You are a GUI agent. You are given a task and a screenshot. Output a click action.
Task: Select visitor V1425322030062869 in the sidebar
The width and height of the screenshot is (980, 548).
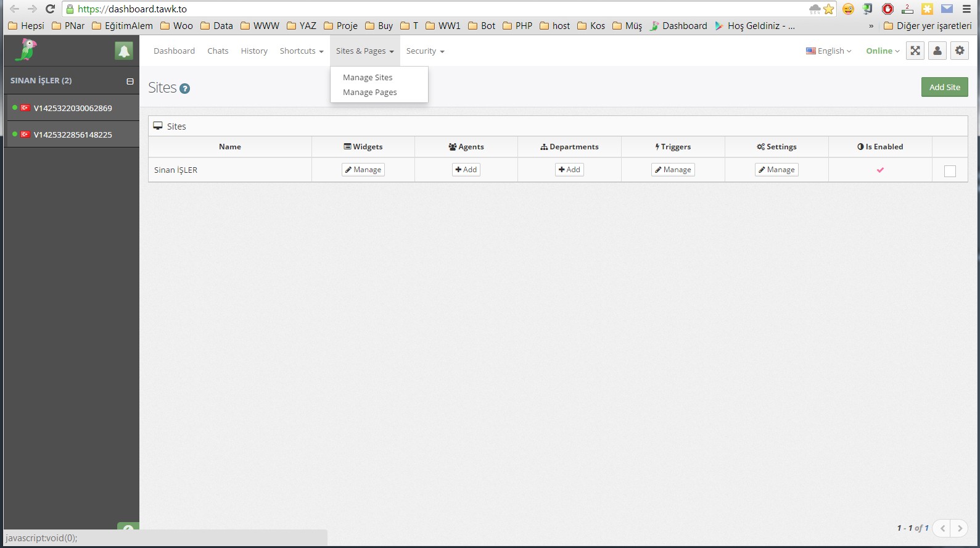73,109
